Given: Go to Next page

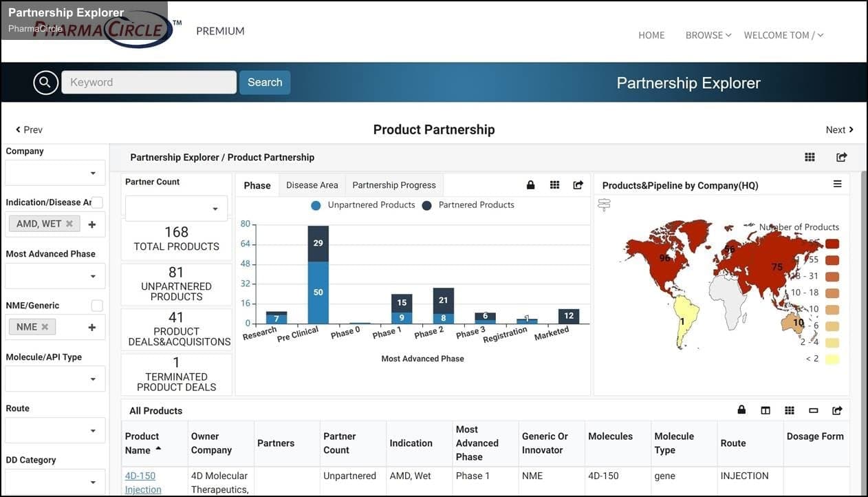Looking at the screenshot, I should pos(839,129).
